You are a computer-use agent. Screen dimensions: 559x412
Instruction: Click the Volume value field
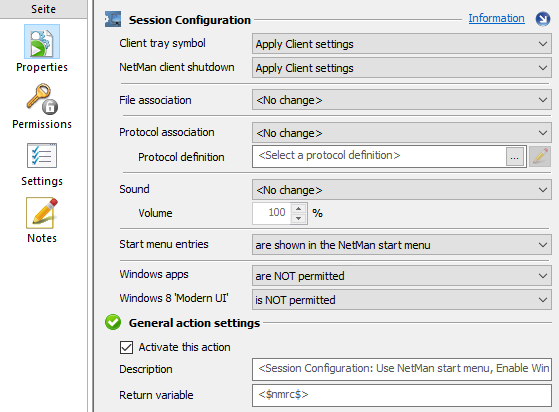[x=272, y=213]
